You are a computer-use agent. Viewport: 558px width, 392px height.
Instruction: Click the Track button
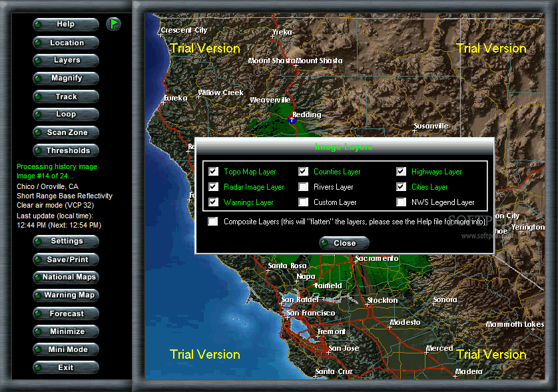click(x=66, y=97)
